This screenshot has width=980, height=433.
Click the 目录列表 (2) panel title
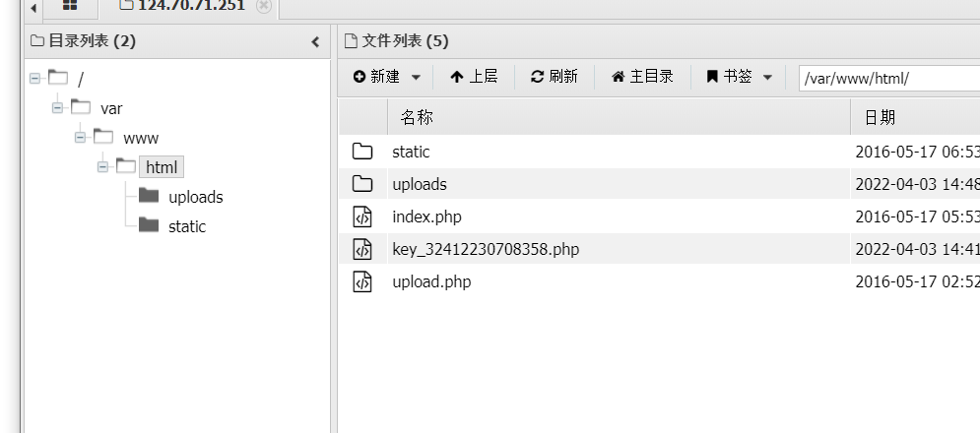(92, 41)
